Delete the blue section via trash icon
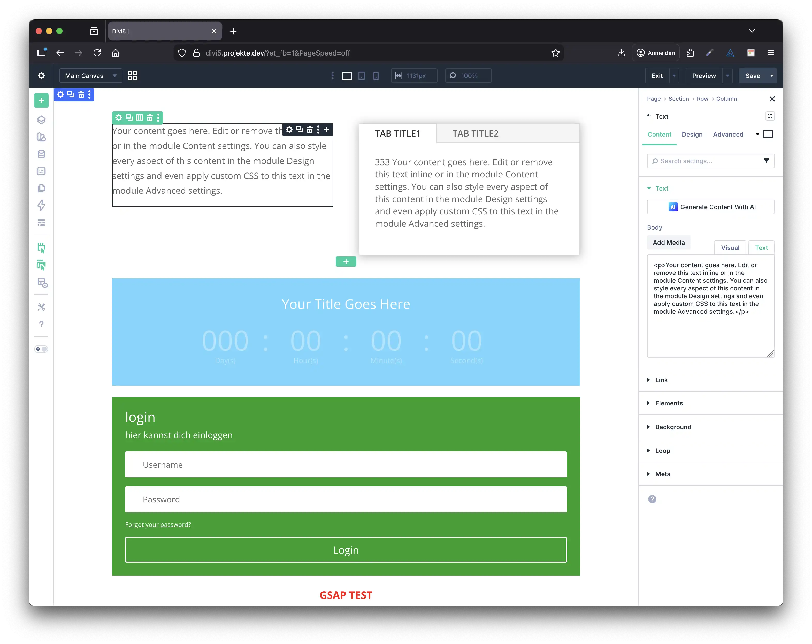The image size is (812, 644). (x=81, y=95)
